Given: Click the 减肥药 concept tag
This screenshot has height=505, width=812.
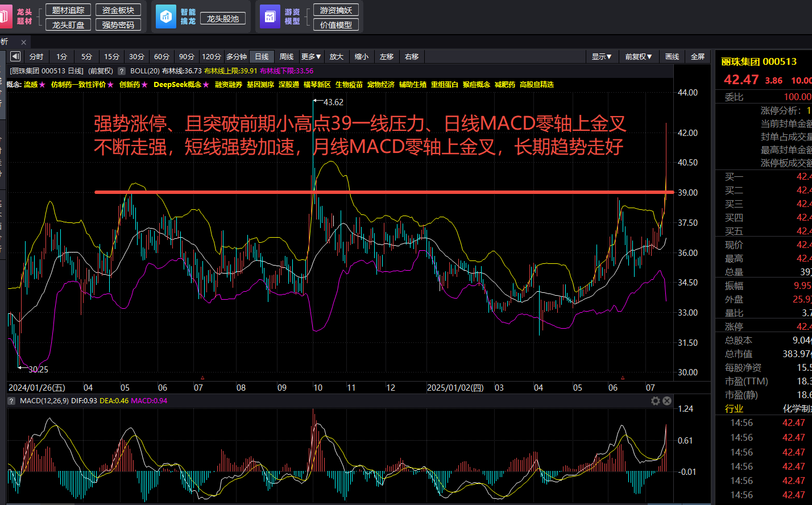Looking at the screenshot, I should click(x=505, y=85).
